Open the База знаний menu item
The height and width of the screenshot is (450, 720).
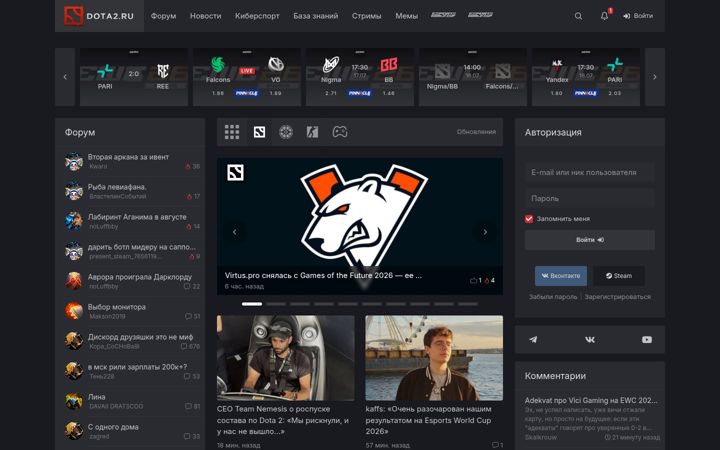315,16
